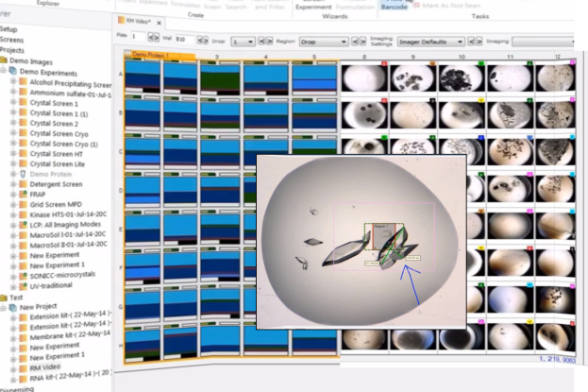Viewport: 588px width, 392px height.
Task: Switch to the RM Video tab
Action: pyautogui.click(x=138, y=21)
